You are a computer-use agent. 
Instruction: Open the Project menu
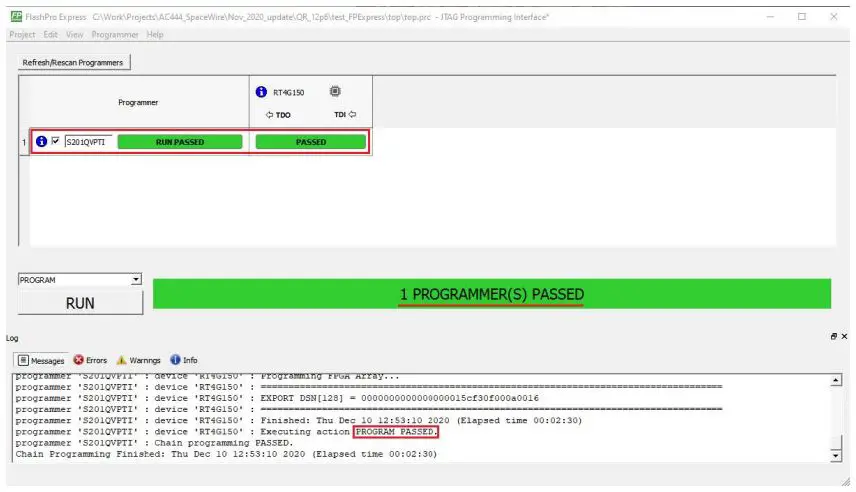point(22,34)
